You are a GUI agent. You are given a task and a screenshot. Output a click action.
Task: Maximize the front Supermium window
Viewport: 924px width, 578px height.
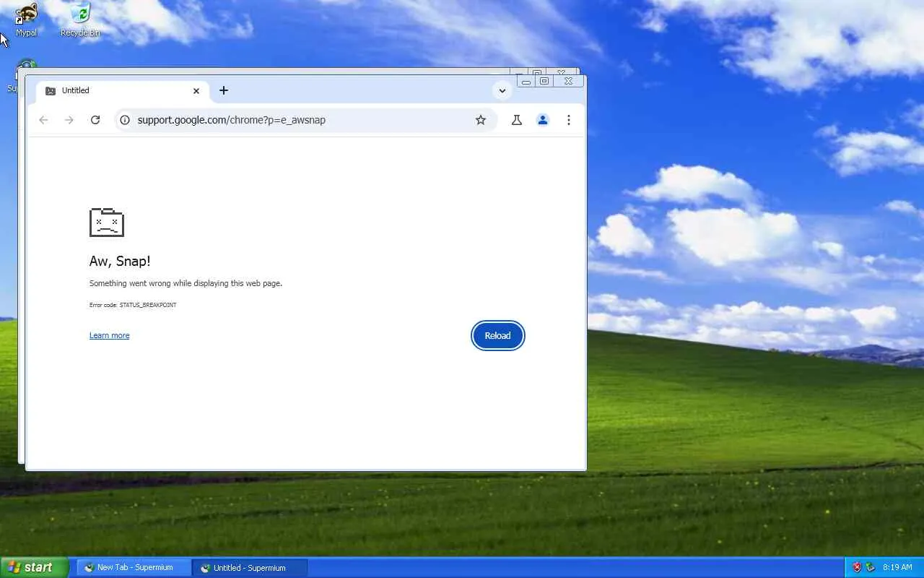pyautogui.click(x=544, y=81)
